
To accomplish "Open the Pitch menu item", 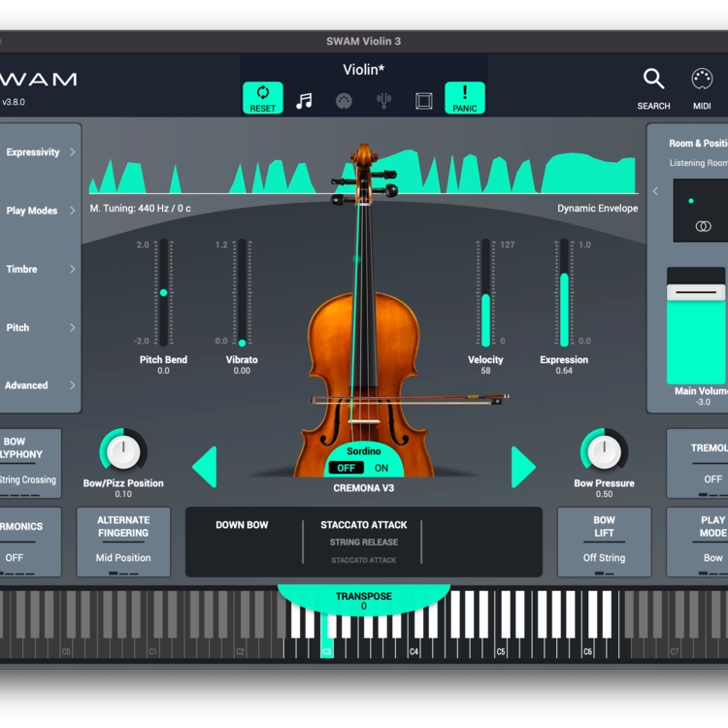I will (x=39, y=328).
